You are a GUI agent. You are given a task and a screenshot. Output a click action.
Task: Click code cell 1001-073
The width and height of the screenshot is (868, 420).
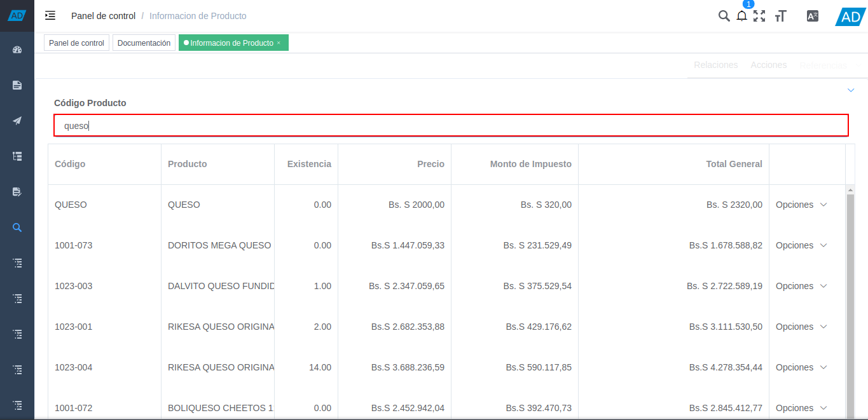pos(73,245)
